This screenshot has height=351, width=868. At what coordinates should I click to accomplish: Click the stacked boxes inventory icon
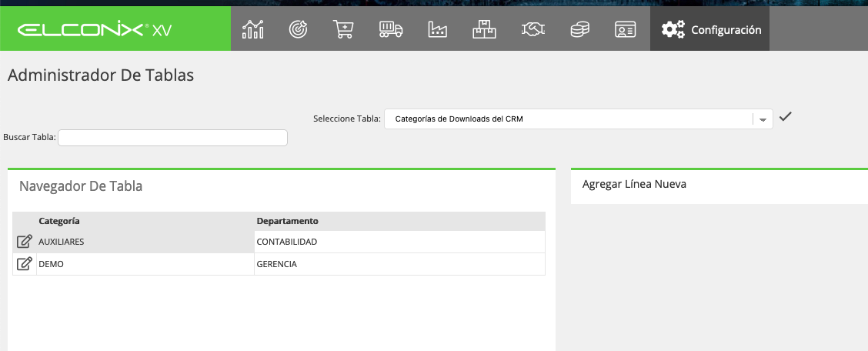(484, 28)
